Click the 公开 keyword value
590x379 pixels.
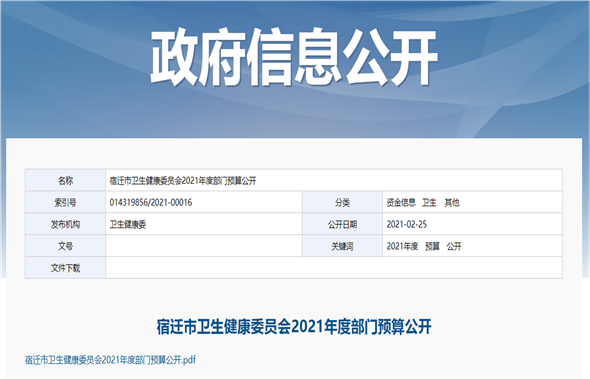(454, 246)
